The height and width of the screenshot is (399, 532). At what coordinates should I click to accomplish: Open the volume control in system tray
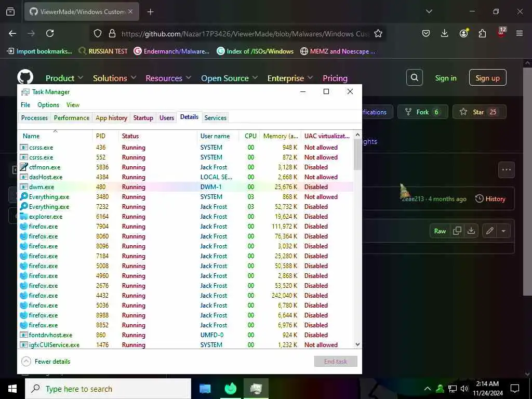tap(464, 389)
